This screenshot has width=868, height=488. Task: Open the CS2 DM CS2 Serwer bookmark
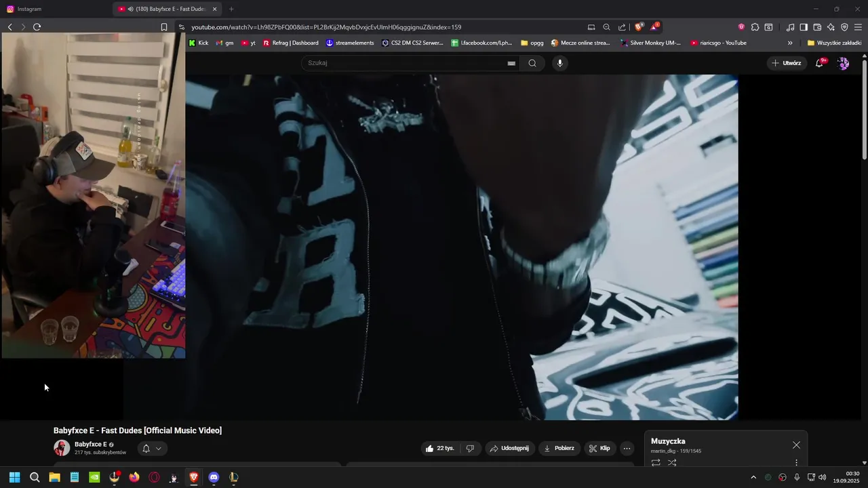coord(412,43)
